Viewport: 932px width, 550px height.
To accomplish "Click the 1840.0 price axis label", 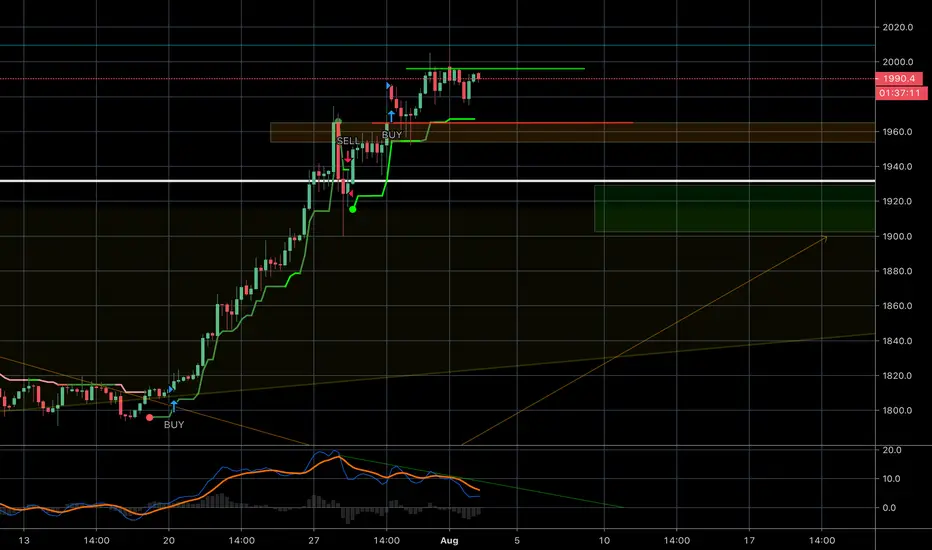I will click(x=898, y=341).
